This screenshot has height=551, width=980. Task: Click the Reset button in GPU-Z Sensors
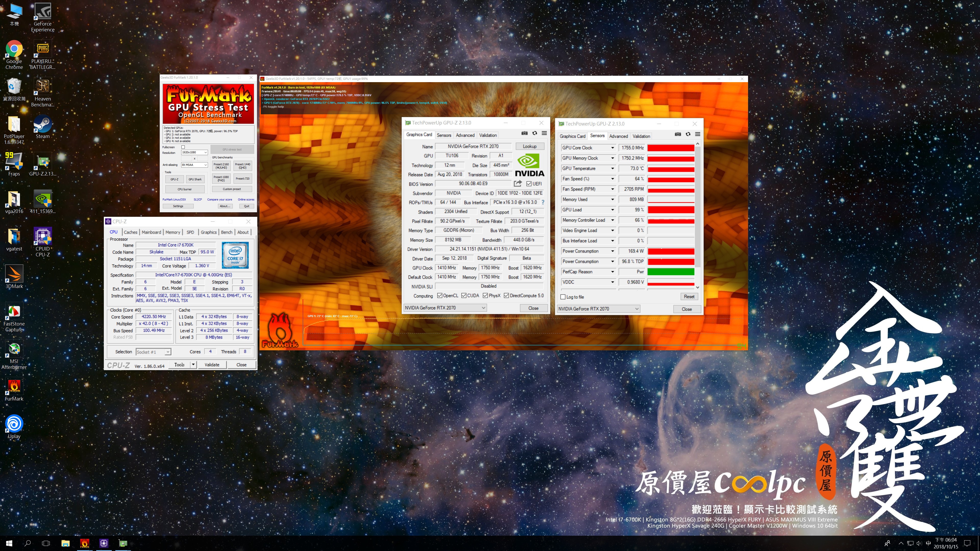click(689, 297)
